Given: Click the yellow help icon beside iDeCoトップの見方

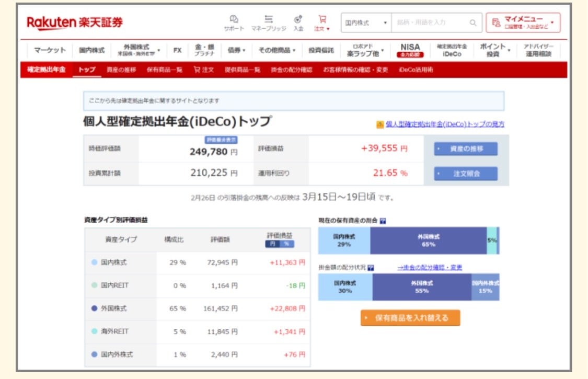Looking at the screenshot, I should [380, 124].
